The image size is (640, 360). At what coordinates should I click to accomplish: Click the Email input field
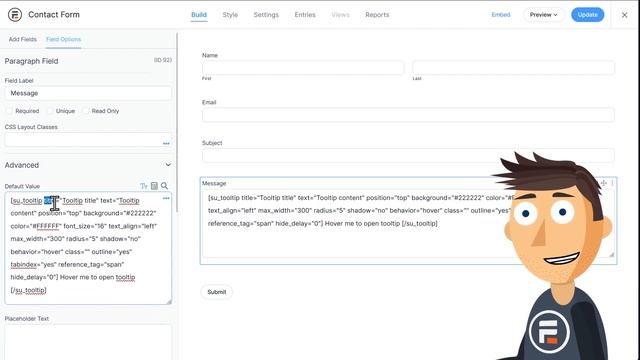tap(408, 115)
